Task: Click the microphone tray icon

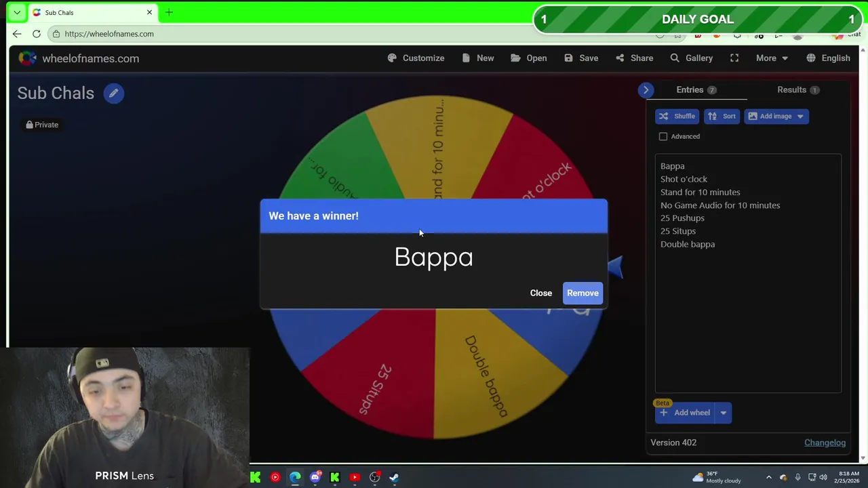Action: tap(797, 477)
